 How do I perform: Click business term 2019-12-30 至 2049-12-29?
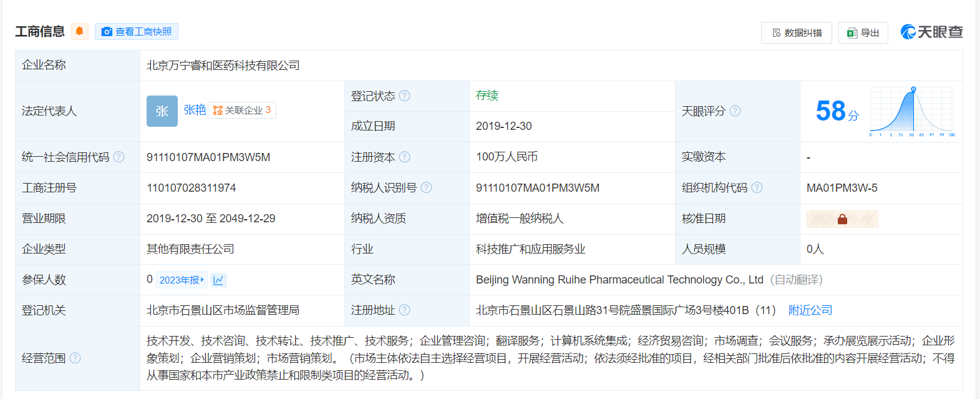point(211,219)
